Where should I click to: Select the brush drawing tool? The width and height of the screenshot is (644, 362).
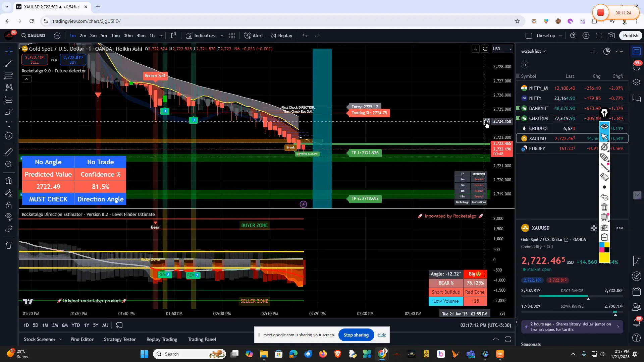[x=9, y=112]
